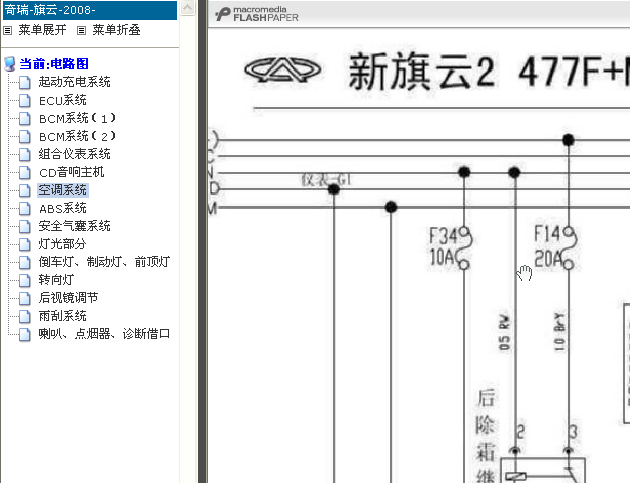Viewport: 630px width, 483px height.
Task: Click the collapse icon before 菜单折叠
Action: coord(82,31)
